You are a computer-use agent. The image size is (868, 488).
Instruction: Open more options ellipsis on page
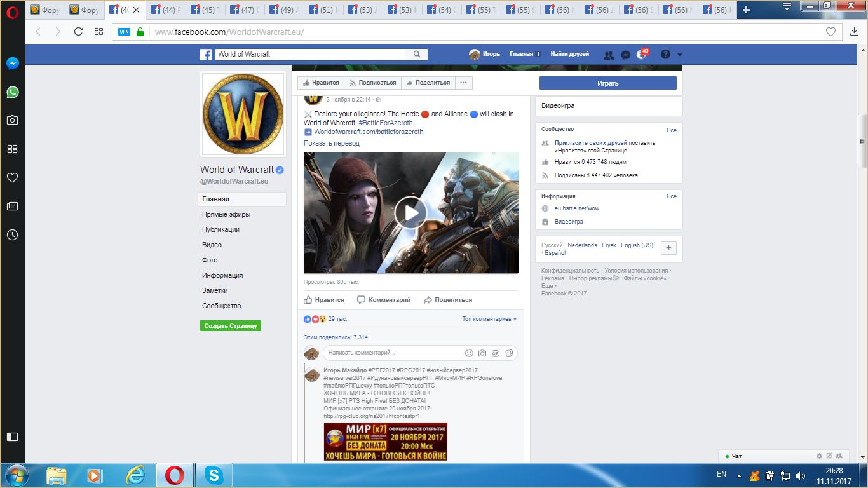click(464, 83)
